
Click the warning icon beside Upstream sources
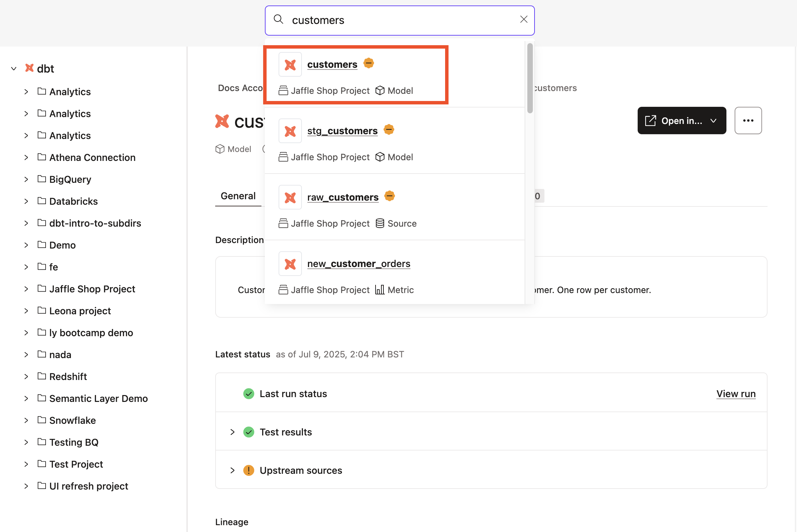(x=248, y=470)
